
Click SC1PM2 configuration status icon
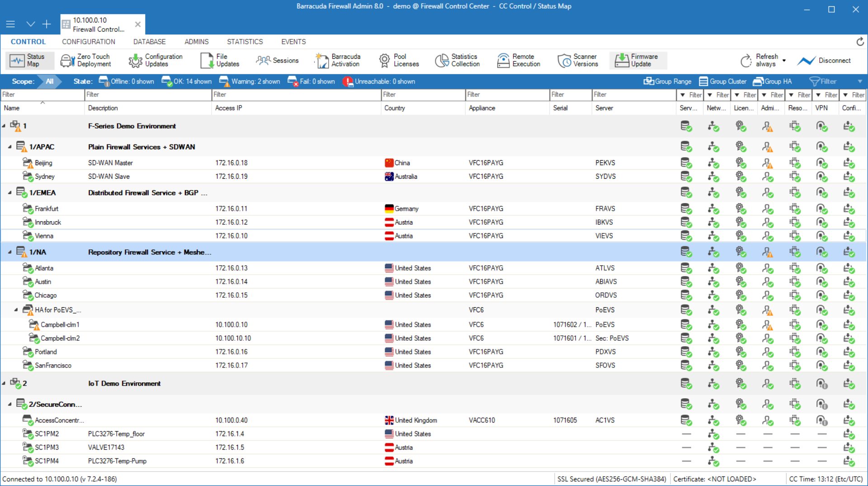(849, 434)
